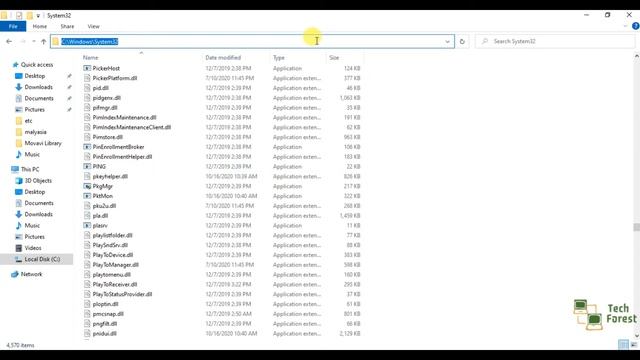Viewport: 640px width, 360px height.
Task: Expand the address bar history dropdown
Action: (x=447, y=41)
